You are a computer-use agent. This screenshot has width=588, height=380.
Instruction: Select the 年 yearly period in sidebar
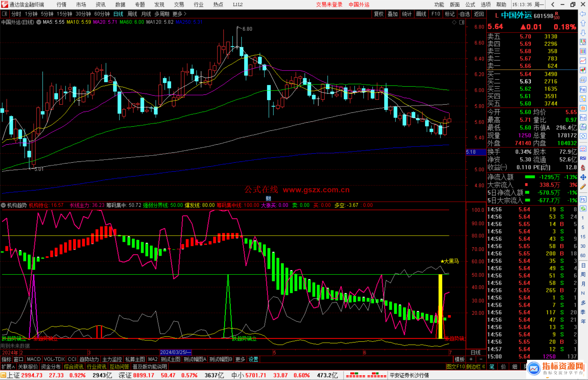[x=583, y=321]
